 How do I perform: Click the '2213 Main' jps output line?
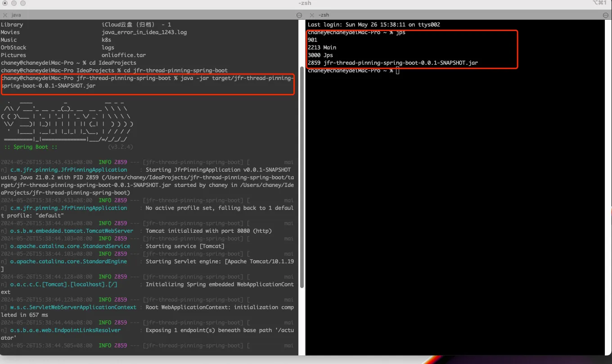point(322,48)
